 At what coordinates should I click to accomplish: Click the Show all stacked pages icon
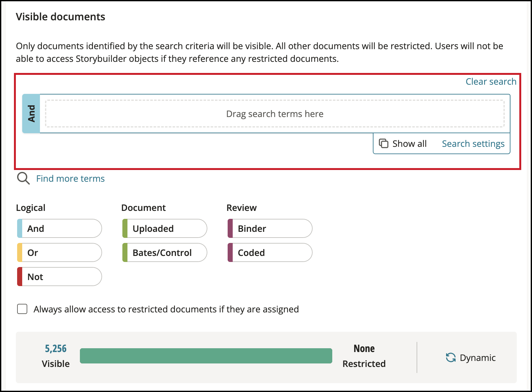(384, 143)
